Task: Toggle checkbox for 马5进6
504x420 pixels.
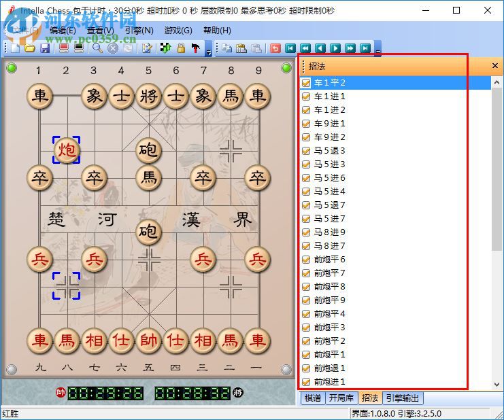Action: (306, 178)
